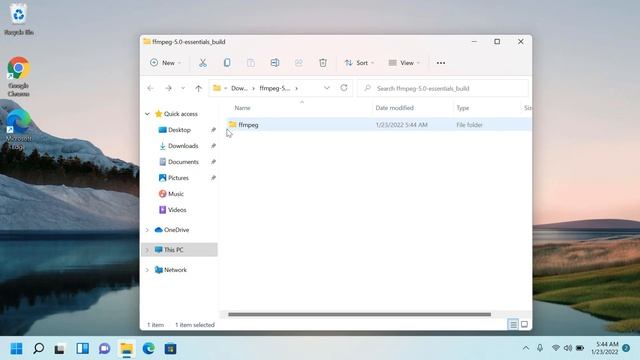Expand the OneDrive tree node
640x360 pixels.
[147, 230]
